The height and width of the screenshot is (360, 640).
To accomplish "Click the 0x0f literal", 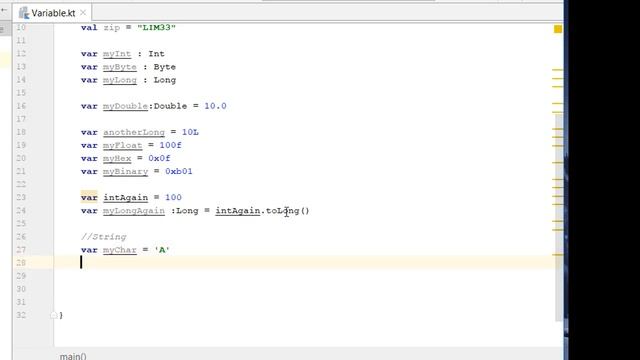I will 159,158.
